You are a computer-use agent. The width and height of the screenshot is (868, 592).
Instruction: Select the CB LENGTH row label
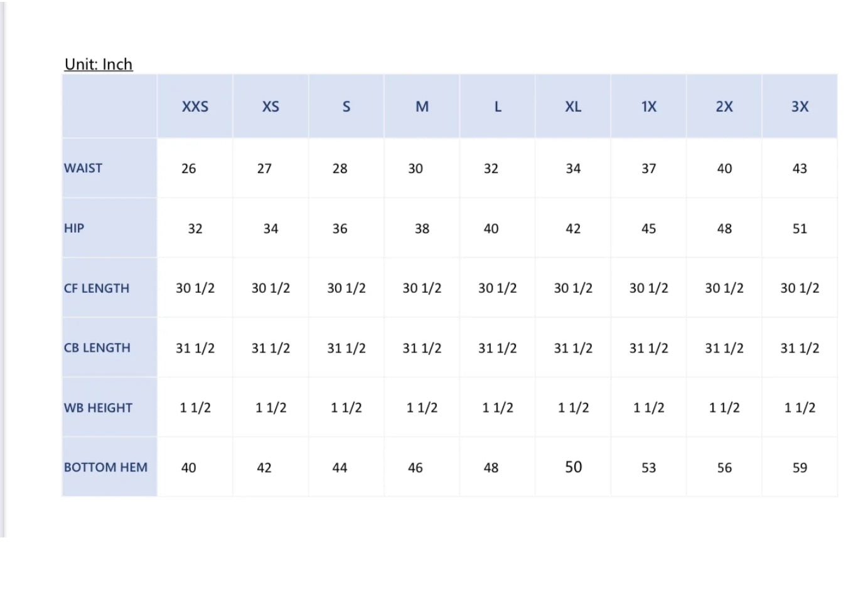coord(97,348)
